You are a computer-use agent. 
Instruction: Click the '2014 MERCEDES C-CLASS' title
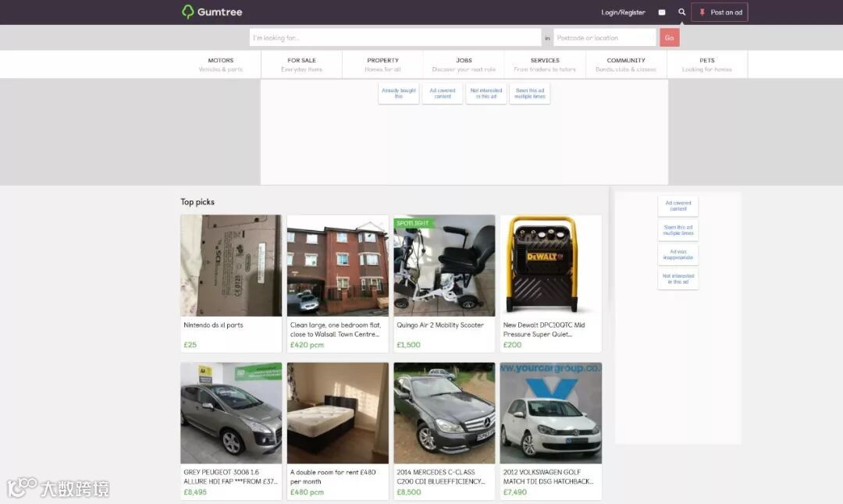pyautogui.click(x=441, y=477)
